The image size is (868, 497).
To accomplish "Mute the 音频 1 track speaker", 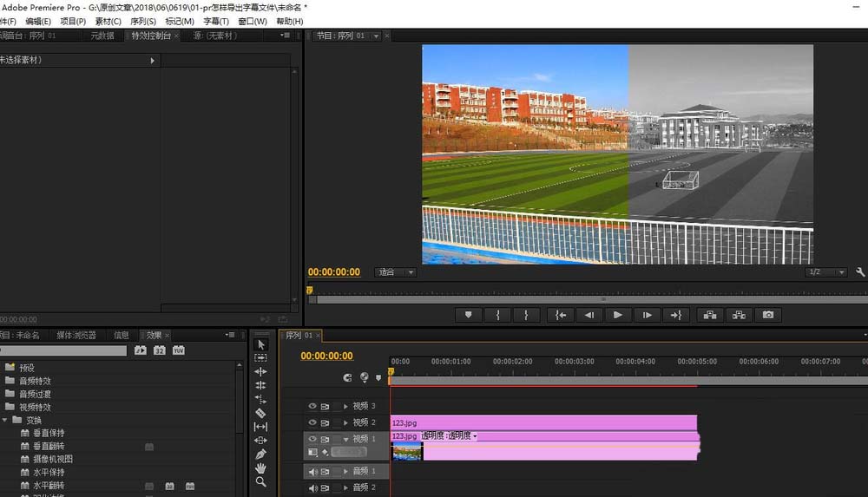I will pos(312,472).
